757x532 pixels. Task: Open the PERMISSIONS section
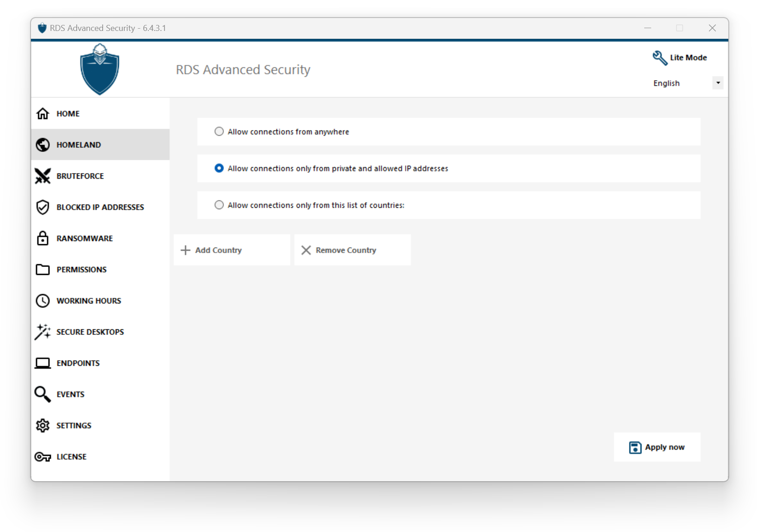click(100, 270)
